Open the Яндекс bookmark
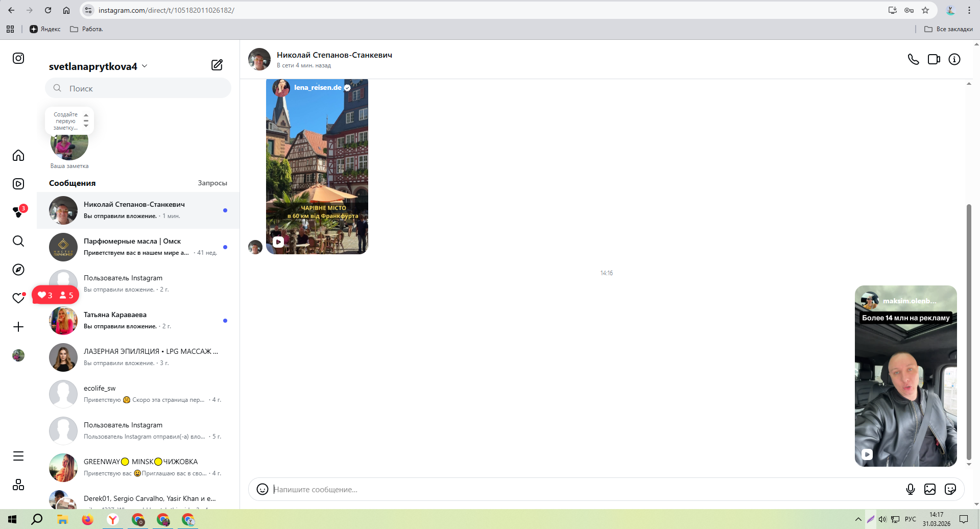 [45, 29]
